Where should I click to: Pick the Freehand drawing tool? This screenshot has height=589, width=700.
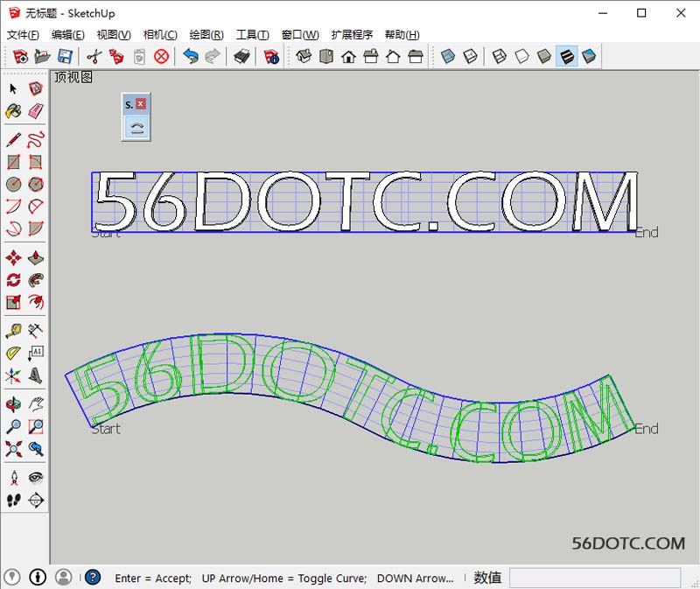(36, 139)
